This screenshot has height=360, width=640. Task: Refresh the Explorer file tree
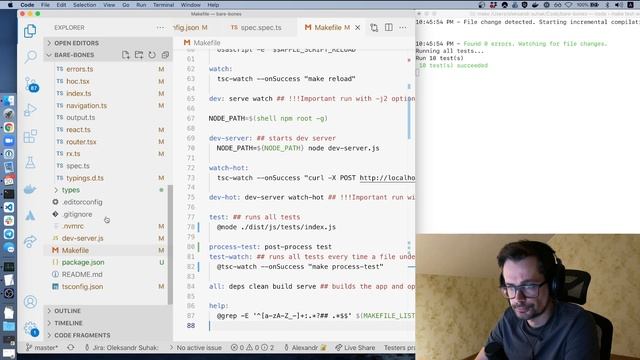(x=152, y=55)
